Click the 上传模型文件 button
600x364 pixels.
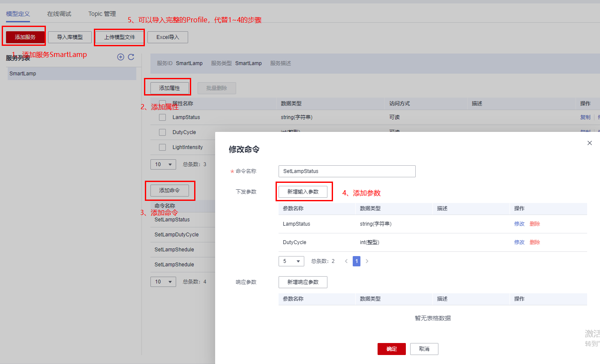[120, 37]
